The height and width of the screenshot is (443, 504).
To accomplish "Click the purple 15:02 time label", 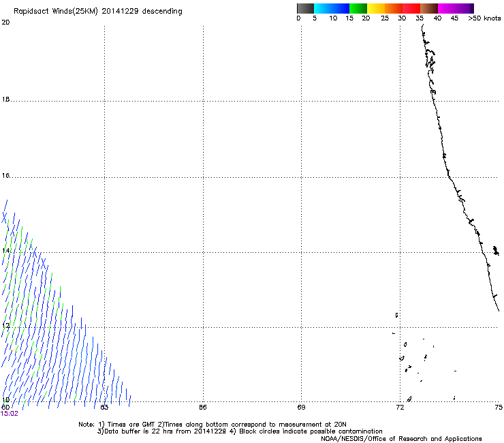I will pyautogui.click(x=10, y=414).
